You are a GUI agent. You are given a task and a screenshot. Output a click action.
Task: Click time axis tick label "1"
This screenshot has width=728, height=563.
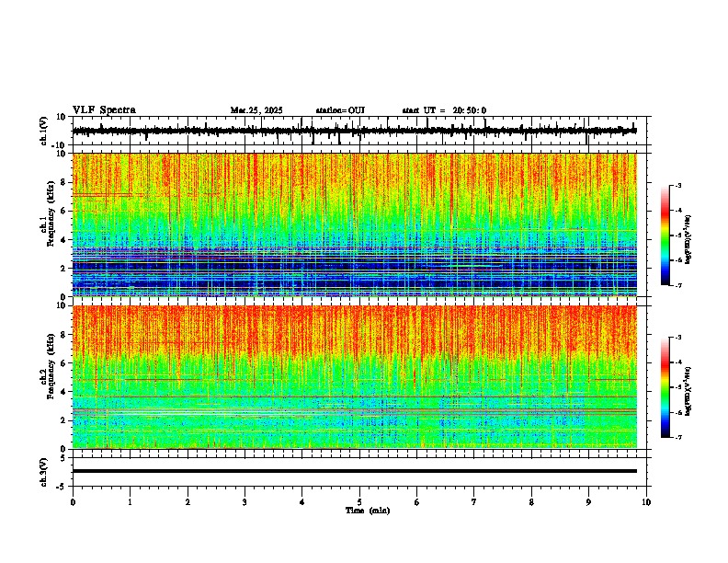tap(130, 502)
